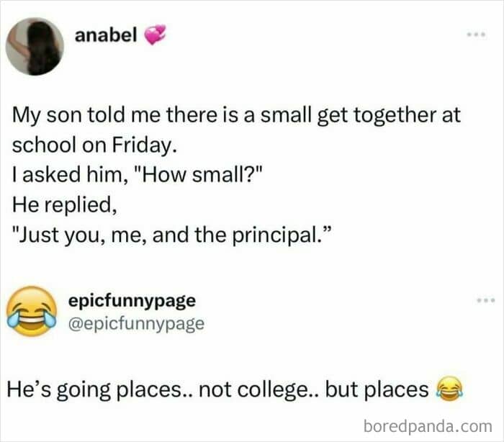Open anabel's profile picture

(x=35, y=46)
